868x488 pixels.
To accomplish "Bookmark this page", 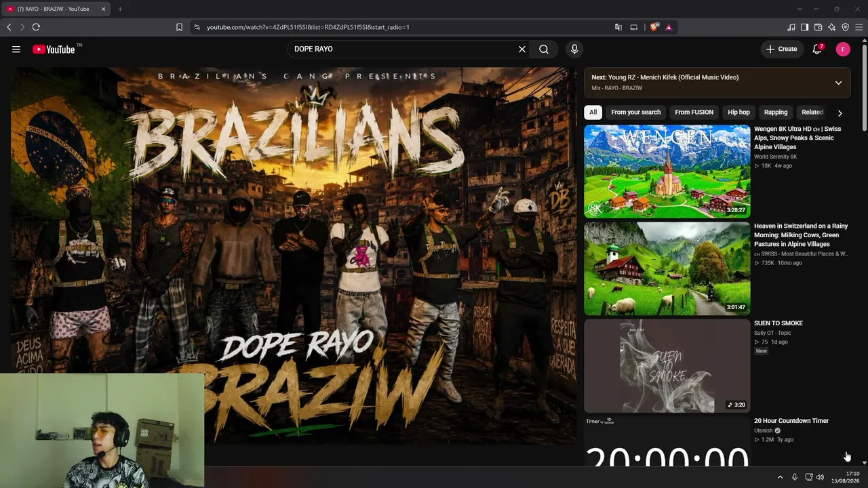I will [179, 27].
